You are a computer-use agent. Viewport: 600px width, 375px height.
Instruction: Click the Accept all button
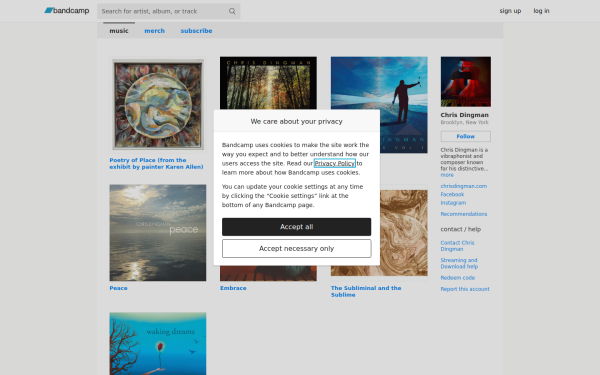[x=297, y=227]
